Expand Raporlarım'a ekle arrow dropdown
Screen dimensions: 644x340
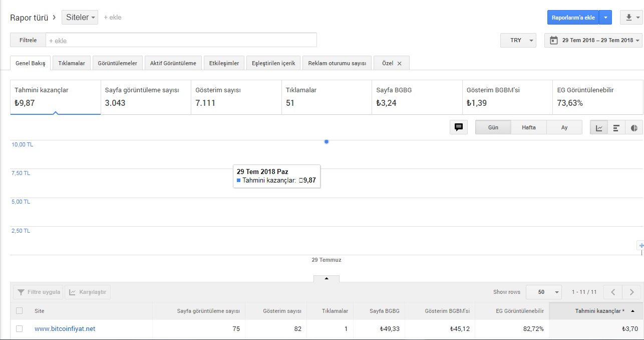tap(605, 17)
